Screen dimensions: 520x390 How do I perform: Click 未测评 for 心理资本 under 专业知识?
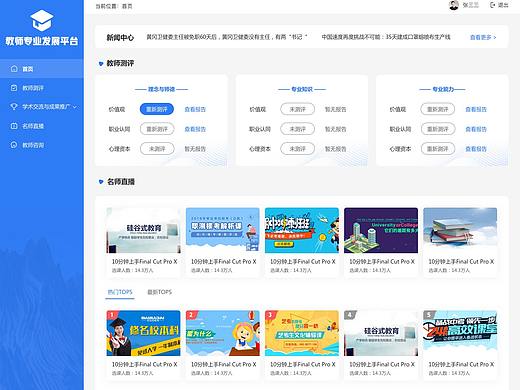click(x=297, y=149)
